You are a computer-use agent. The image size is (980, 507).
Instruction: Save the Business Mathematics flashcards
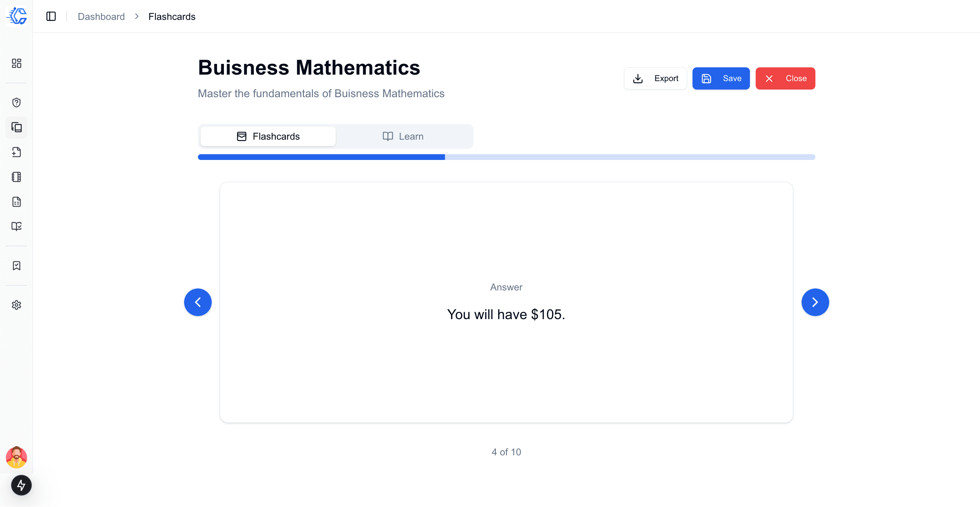click(721, 78)
